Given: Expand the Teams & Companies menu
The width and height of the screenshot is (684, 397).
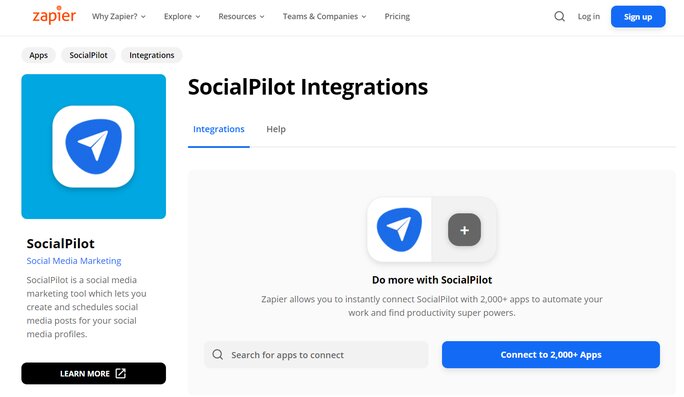Looking at the screenshot, I should tap(325, 17).
